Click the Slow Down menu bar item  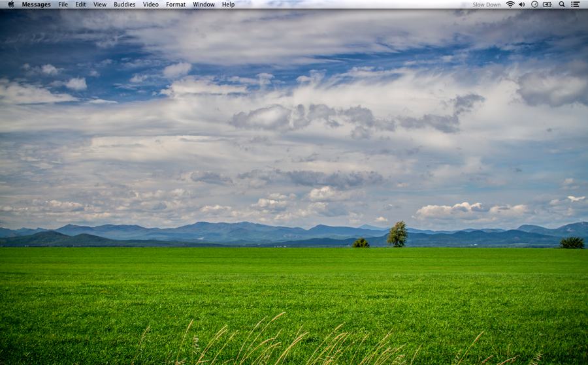(486, 5)
